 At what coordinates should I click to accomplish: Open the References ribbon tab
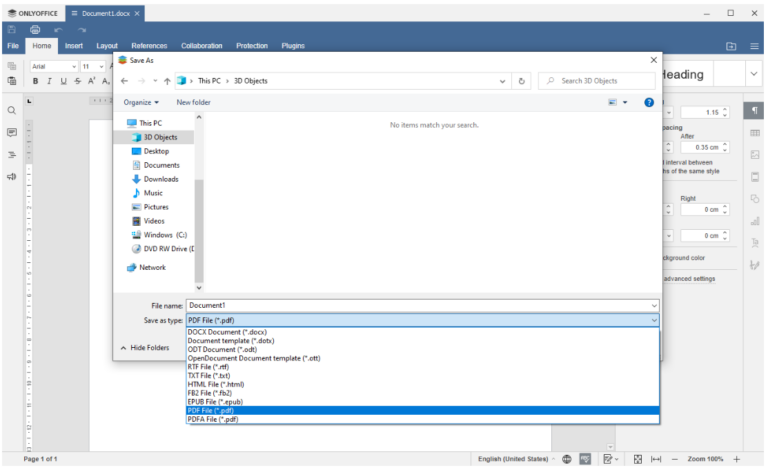tap(149, 46)
